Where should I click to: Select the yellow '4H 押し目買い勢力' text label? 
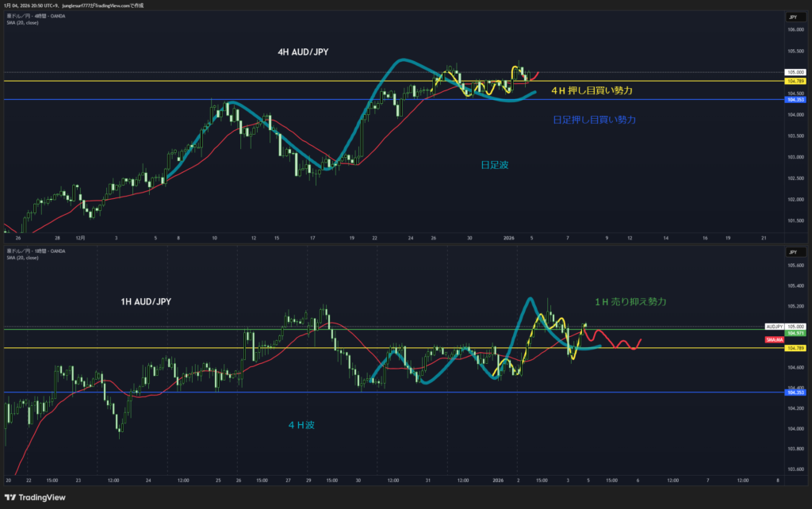592,91
